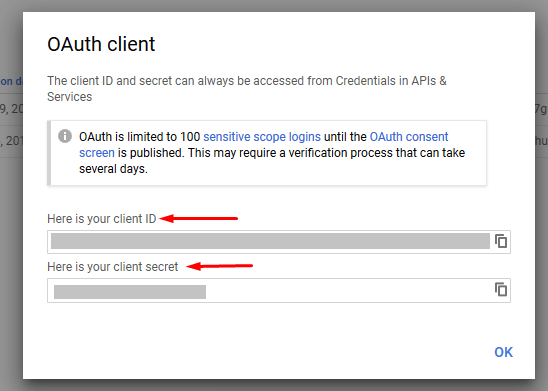The height and width of the screenshot is (391, 548).
Task: Click the red arrow beside the client secret label
Action: click(x=219, y=266)
